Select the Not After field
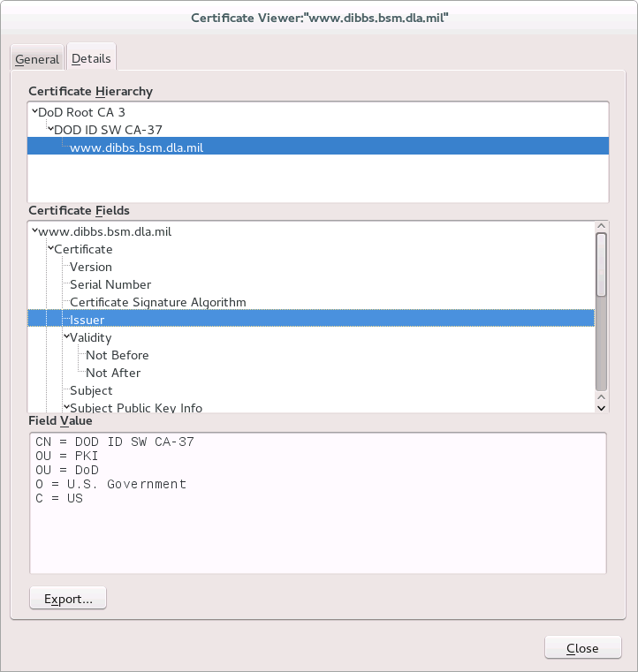This screenshot has width=638, height=672. (x=113, y=373)
